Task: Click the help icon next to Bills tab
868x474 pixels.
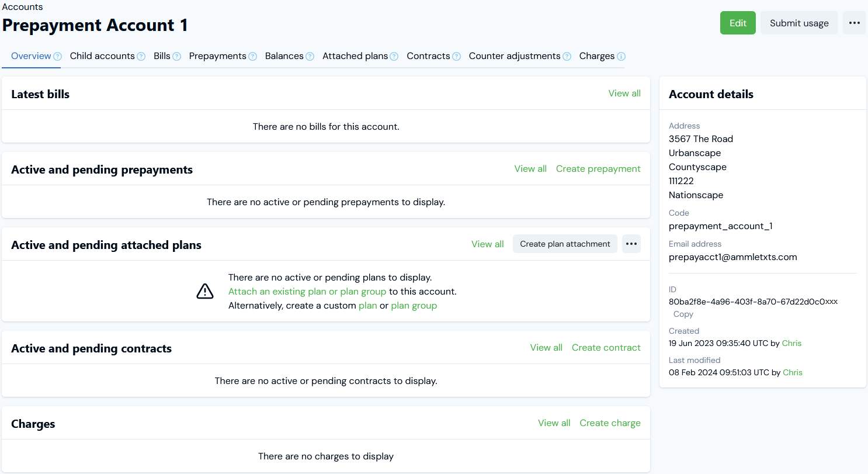Action: coord(176,57)
